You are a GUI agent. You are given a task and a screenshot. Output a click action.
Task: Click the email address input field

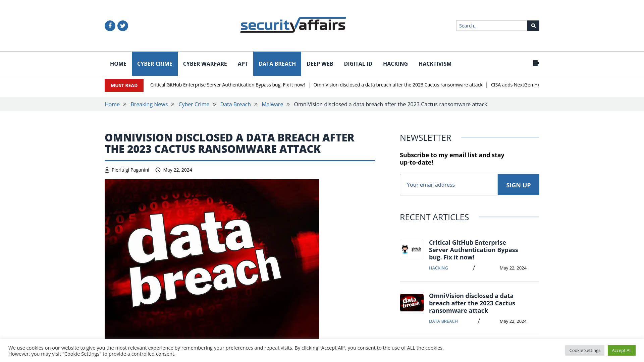click(x=448, y=185)
